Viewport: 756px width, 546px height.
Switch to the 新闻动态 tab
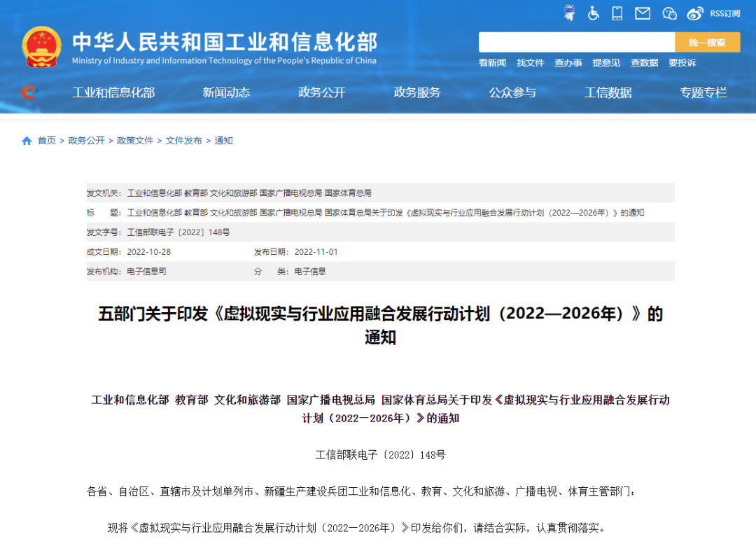point(225,92)
